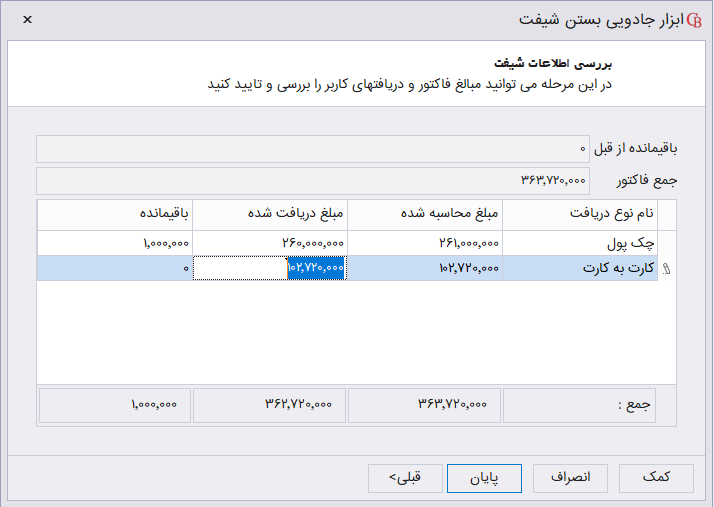
Task: Click the مبلغ محاسبه شده column header
Action: click(425, 214)
